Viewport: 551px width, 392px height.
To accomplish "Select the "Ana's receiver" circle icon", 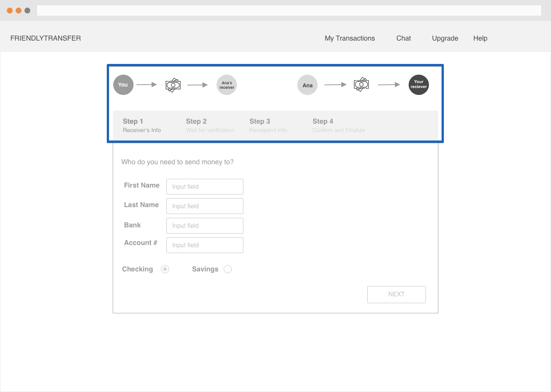I will tap(227, 85).
